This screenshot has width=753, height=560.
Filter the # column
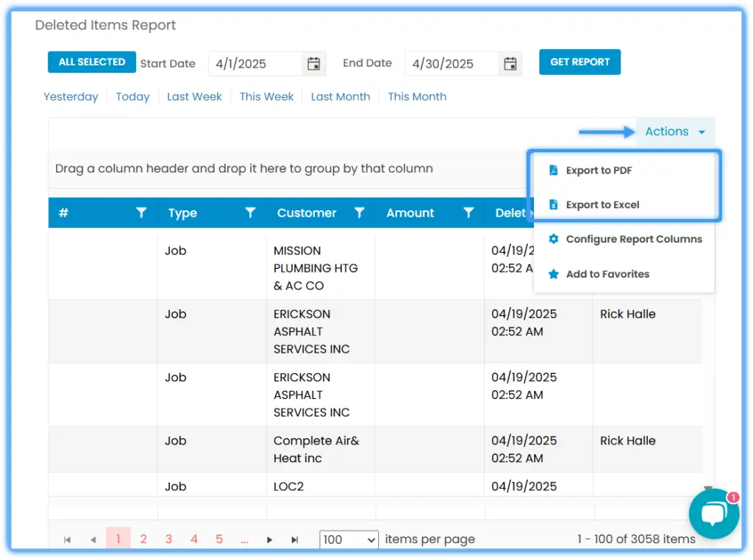tap(140, 212)
